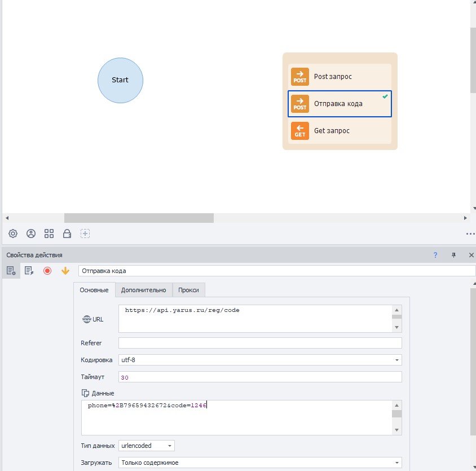Click the four-squares grid icon
This screenshot has height=471, width=476.
pyautogui.click(x=49, y=234)
